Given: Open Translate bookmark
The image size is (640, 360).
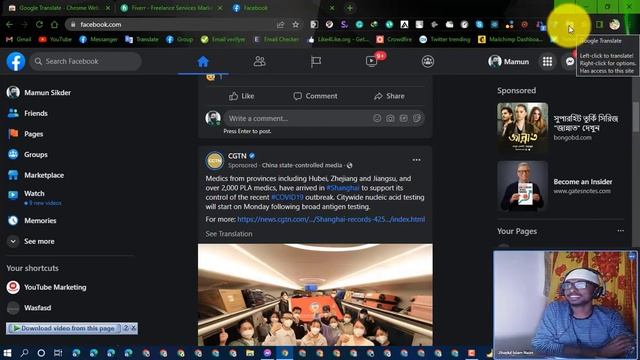Looking at the screenshot, I should (142, 39).
